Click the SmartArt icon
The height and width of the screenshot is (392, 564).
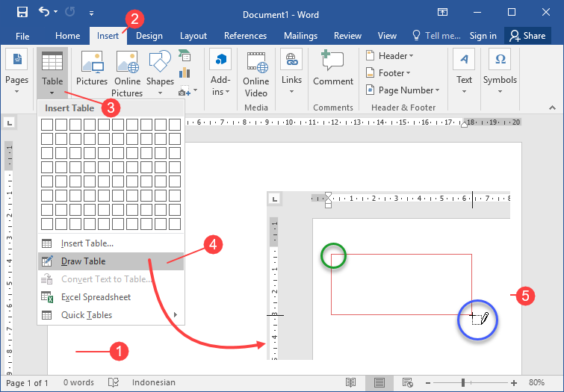[185, 55]
